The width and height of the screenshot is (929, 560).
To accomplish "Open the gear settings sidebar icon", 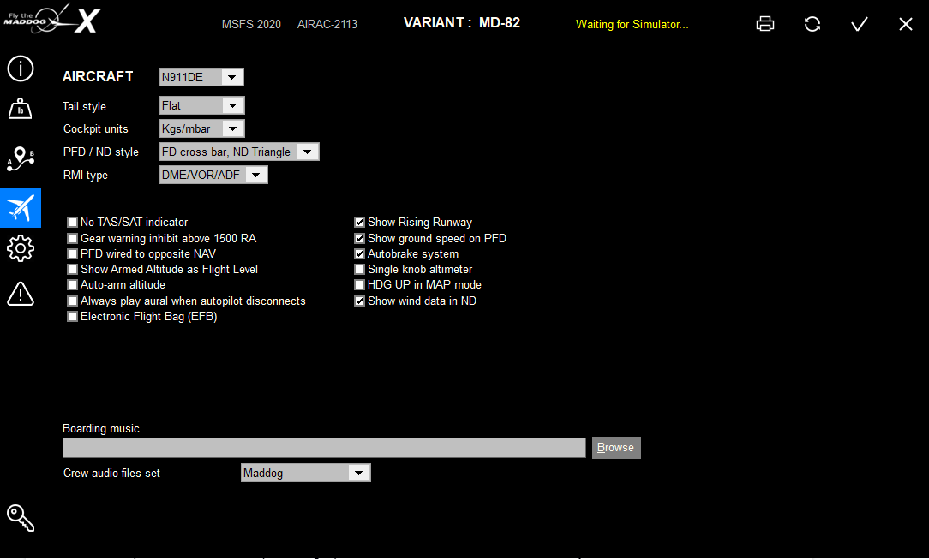I will click(x=21, y=248).
